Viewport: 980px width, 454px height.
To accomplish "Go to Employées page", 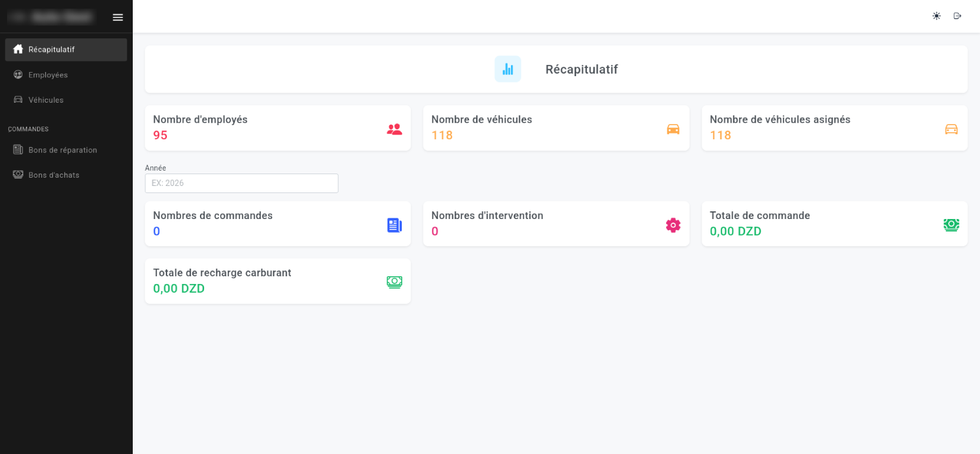I will (x=48, y=75).
